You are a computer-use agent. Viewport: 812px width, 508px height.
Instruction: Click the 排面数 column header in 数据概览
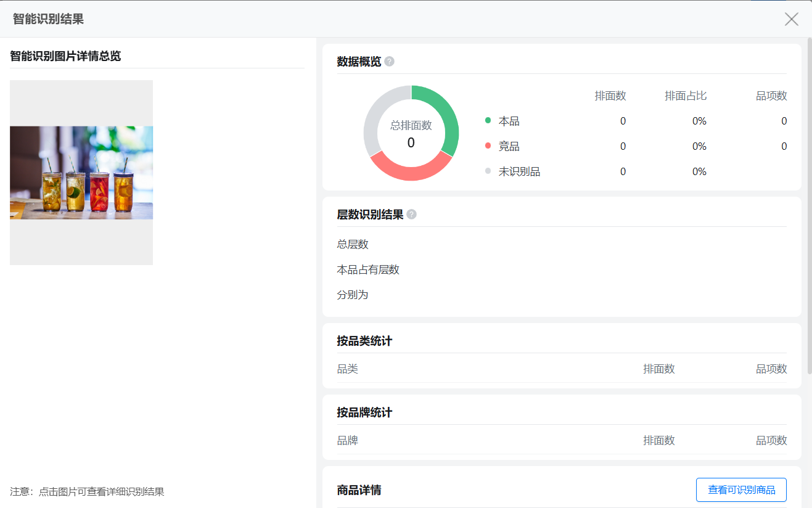point(610,96)
